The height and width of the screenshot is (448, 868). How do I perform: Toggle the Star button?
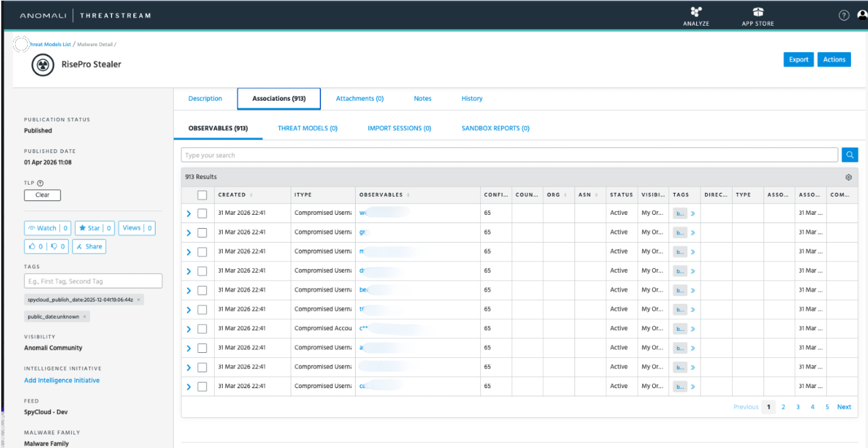tap(94, 228)
